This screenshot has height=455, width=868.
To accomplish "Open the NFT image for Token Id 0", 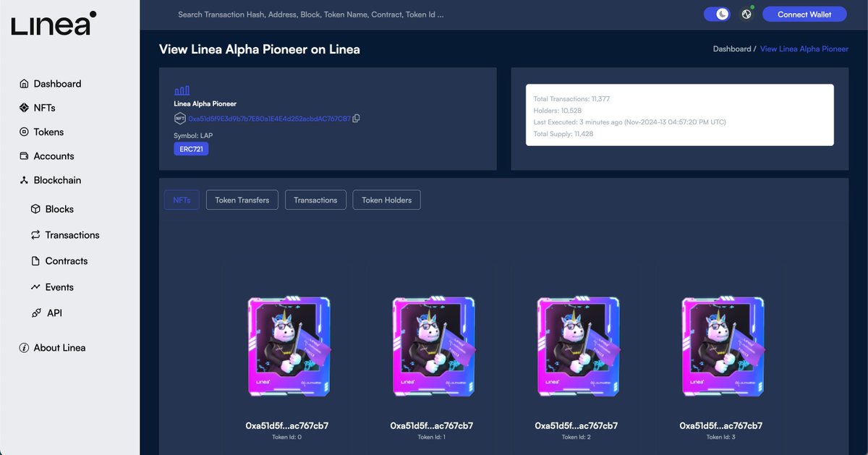I will tap(289, 347).
